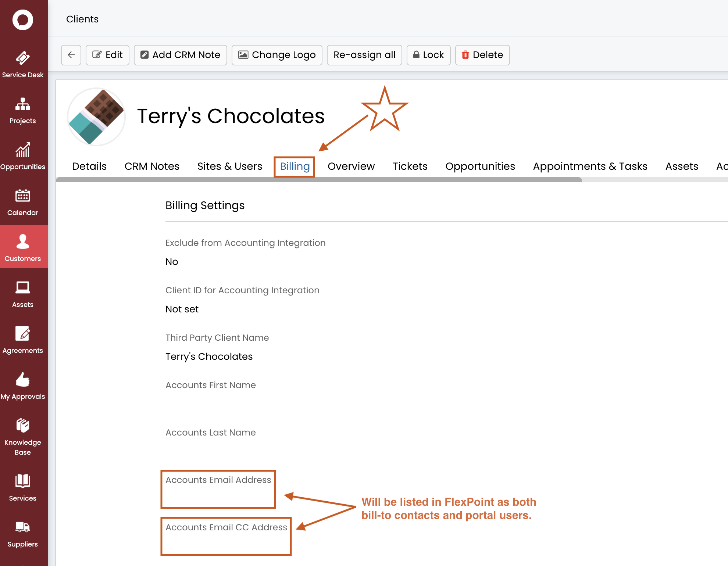Open the Knowledge Base module
Image resolution: width=728 pixels, height=566 pixels.
tap(23, 437)
